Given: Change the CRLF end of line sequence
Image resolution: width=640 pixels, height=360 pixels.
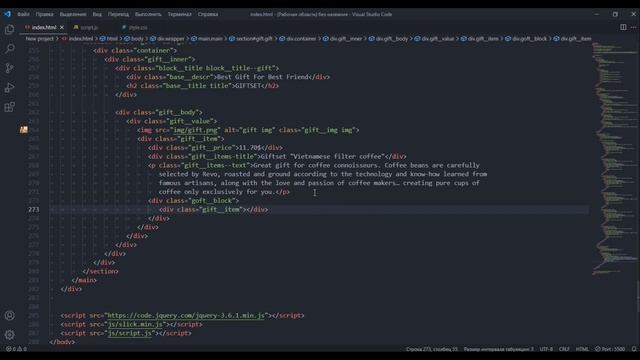Looking at the screenshot, I should point(564,349).
